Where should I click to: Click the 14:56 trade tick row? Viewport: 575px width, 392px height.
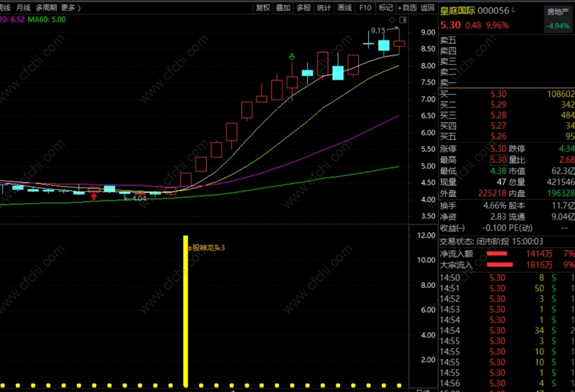click(507, 384)
